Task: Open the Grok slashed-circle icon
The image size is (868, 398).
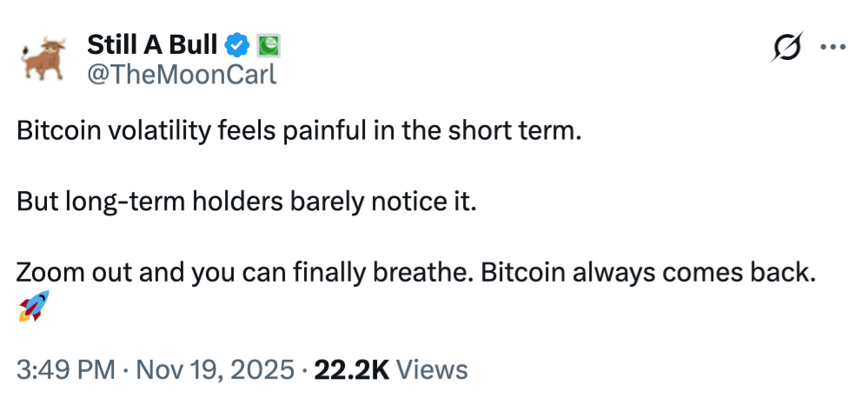Action: click(x=787, y=50)
